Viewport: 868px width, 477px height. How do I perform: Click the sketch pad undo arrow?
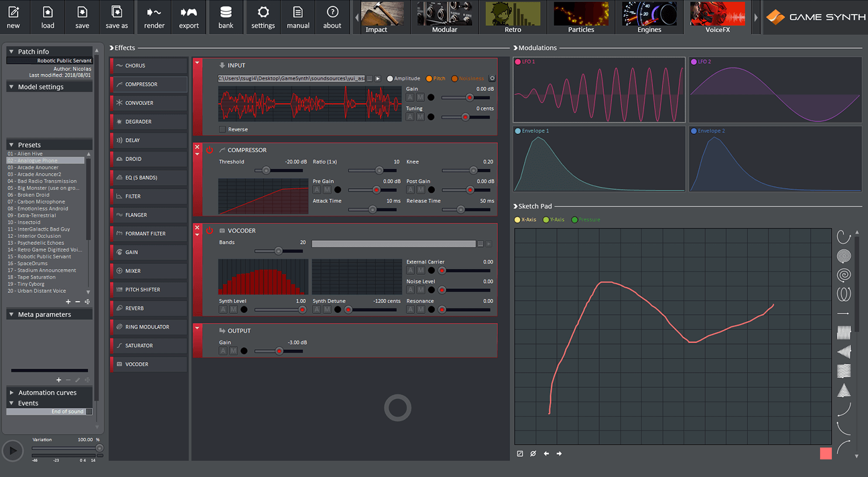click(546, 454)
